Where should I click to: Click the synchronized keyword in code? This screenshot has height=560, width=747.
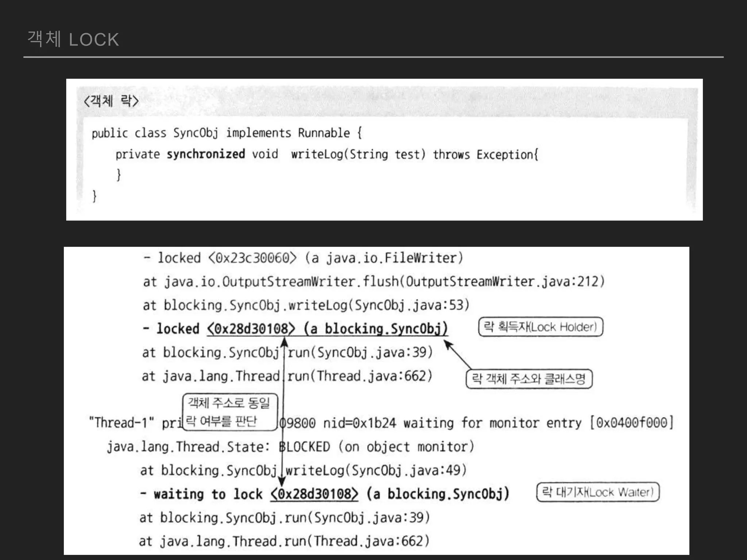(206, 154)
